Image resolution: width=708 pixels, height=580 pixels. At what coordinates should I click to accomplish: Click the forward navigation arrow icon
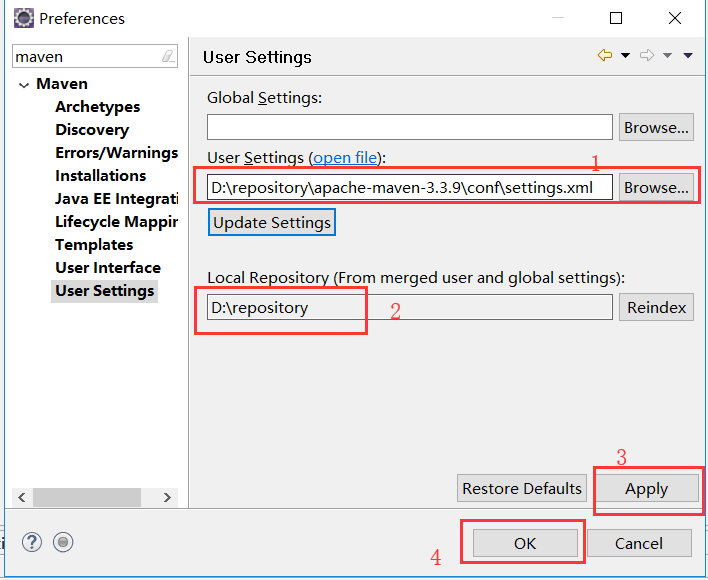pyautogui.click(x=647, y=56)
